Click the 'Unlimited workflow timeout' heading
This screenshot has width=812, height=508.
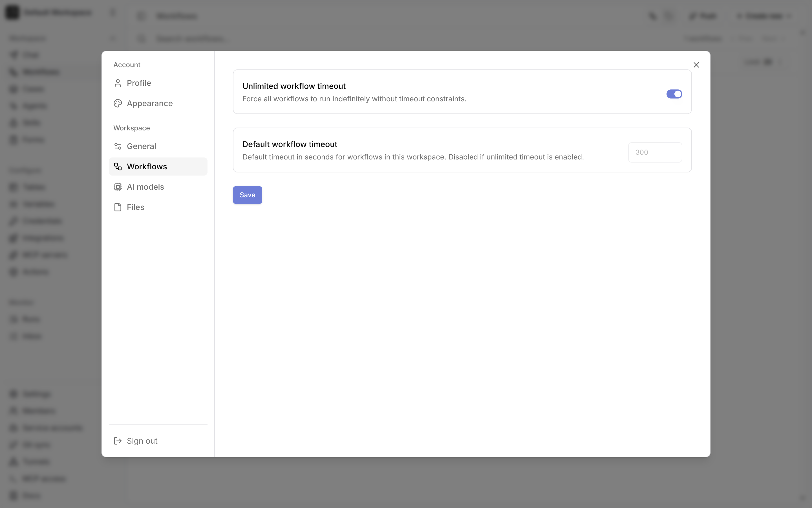(294, 86)
